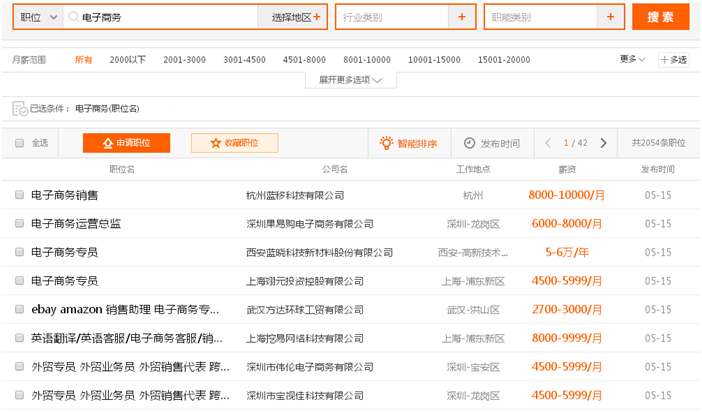Tick checkbox for 电子商务销售 job

(19, 195)
